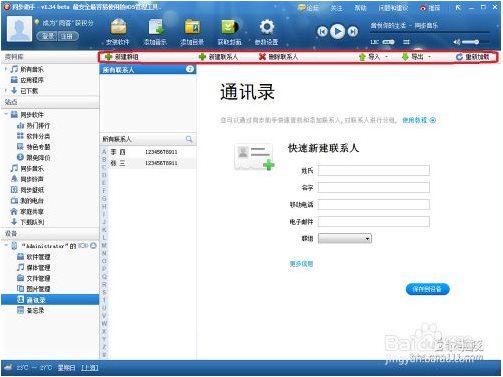The height and width of the screenshot is (377, 503).
Task: Collapse the Administrator device node
Action: pyautogui.click(x=6, y=246)
